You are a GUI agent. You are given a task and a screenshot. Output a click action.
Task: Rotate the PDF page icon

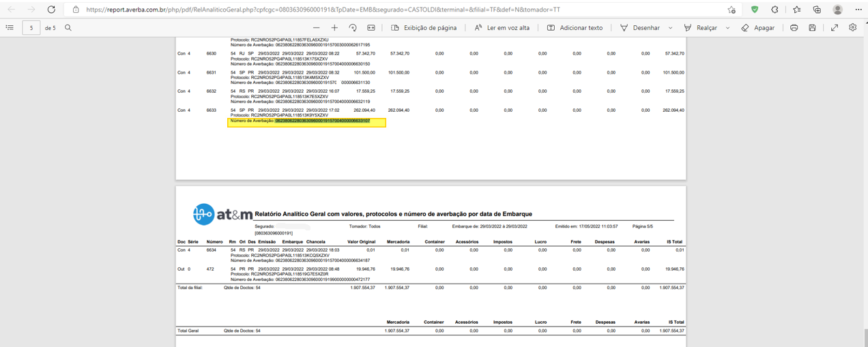tap(353, 28)
